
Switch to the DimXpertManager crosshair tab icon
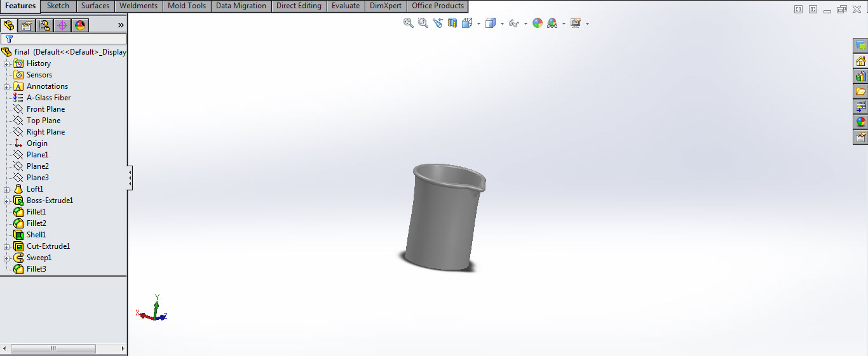pos(62,25)
